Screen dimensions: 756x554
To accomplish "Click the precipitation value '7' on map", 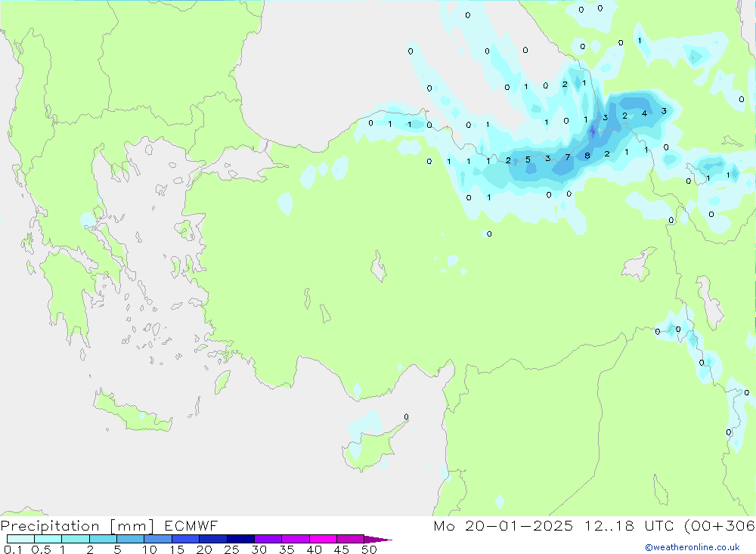I will pyautogui.click(x=568, y=157).
